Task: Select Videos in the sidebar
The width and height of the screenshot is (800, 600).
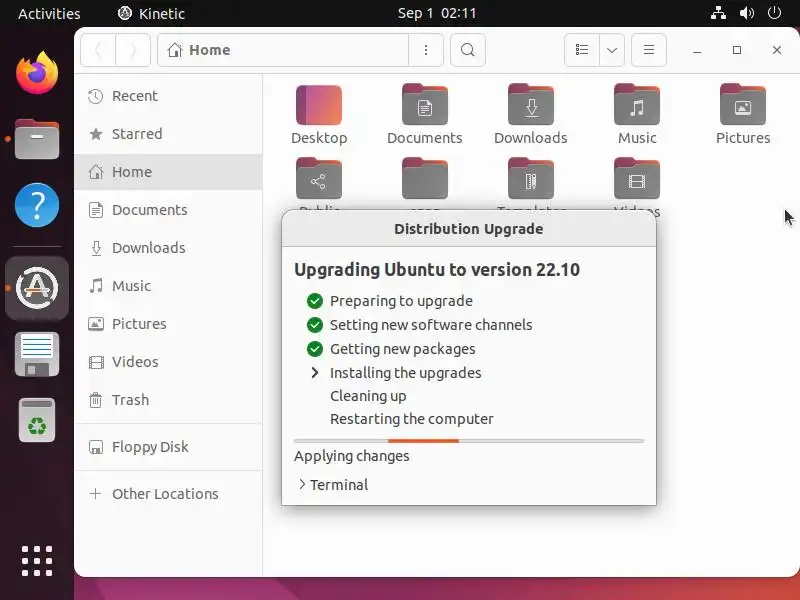Action: (x=168, y=362)
